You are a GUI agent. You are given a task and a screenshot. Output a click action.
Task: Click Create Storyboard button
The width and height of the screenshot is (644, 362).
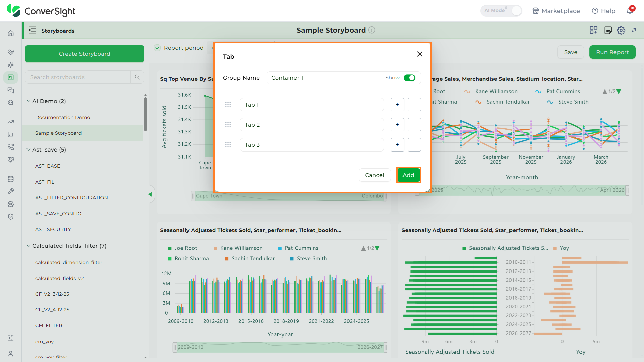pos(85,54)
